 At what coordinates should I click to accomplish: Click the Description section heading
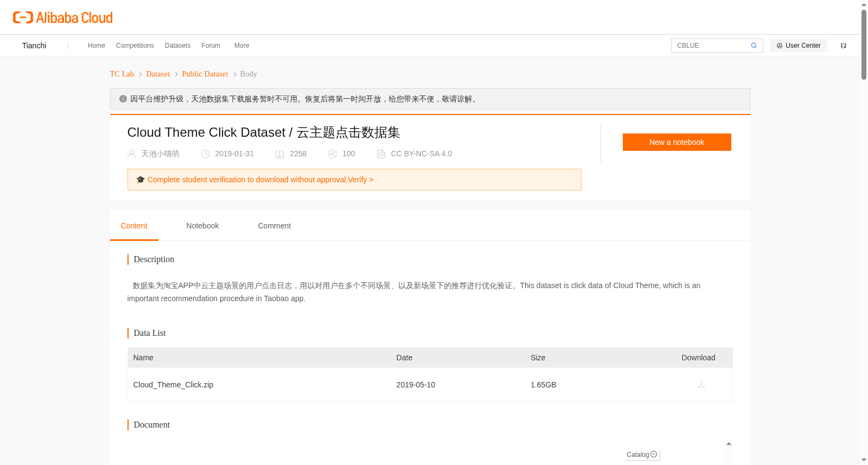coord(154,259)
